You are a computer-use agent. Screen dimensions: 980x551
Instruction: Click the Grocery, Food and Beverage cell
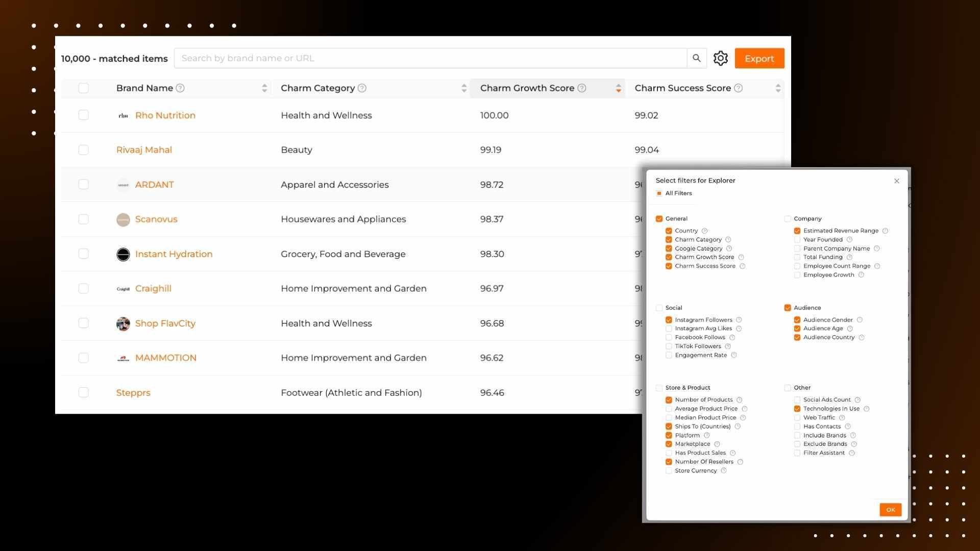click(x=343, y=254)
